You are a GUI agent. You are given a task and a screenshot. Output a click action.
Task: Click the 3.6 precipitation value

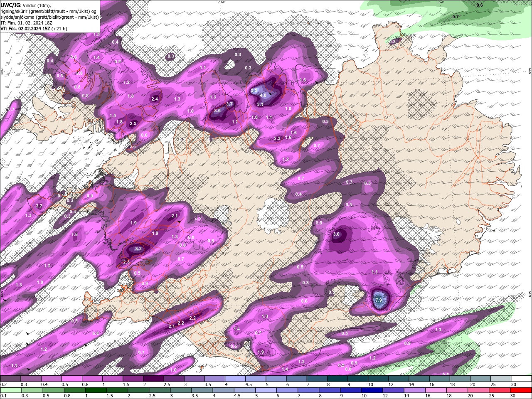tap(217, 111)
